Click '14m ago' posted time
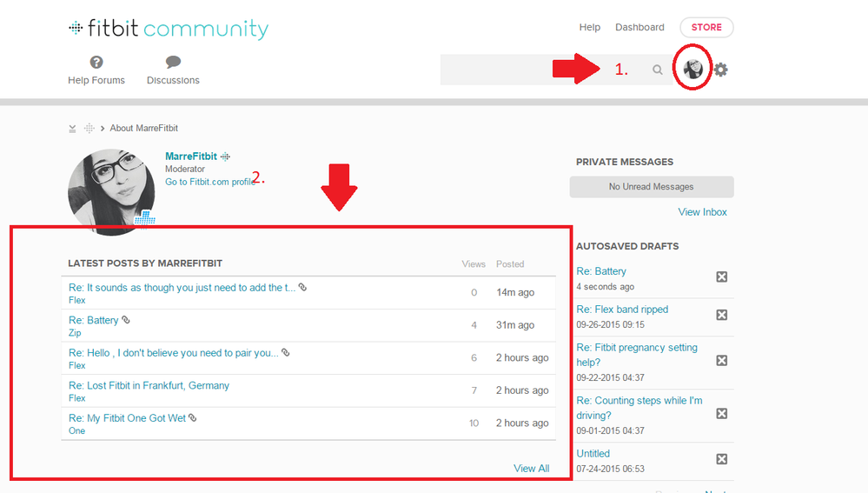 515,292
